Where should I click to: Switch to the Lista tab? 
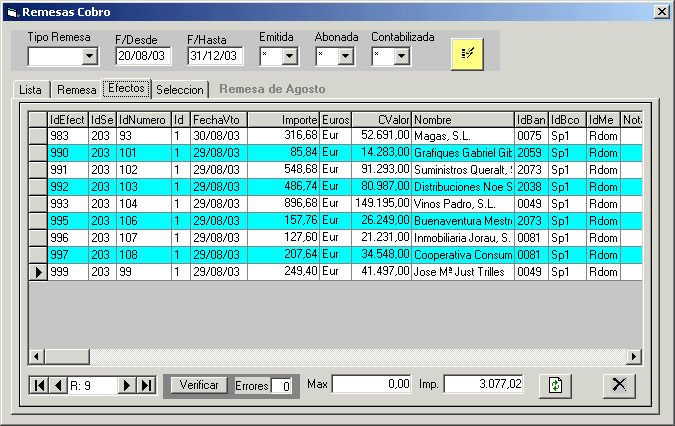coord(31,90)
